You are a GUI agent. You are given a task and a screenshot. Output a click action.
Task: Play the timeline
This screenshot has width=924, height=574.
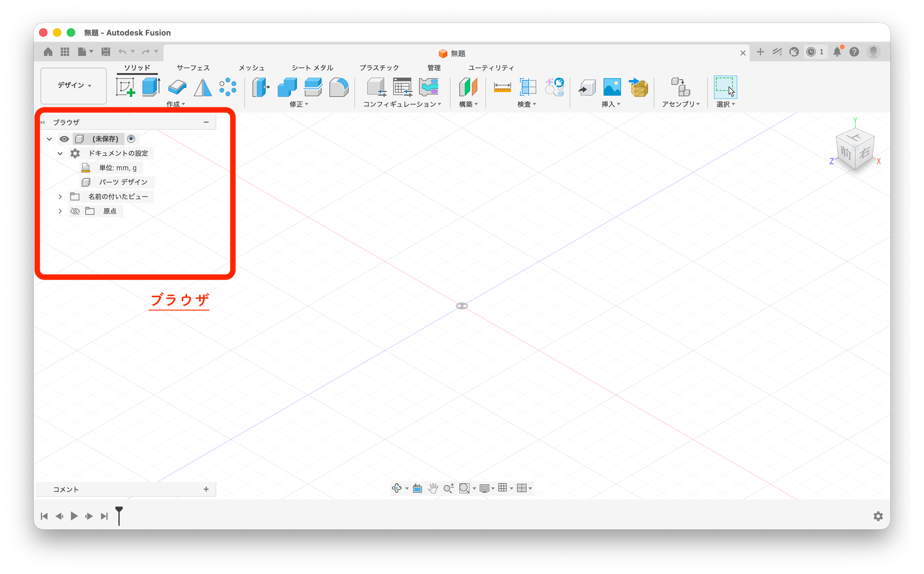[74, 516]
